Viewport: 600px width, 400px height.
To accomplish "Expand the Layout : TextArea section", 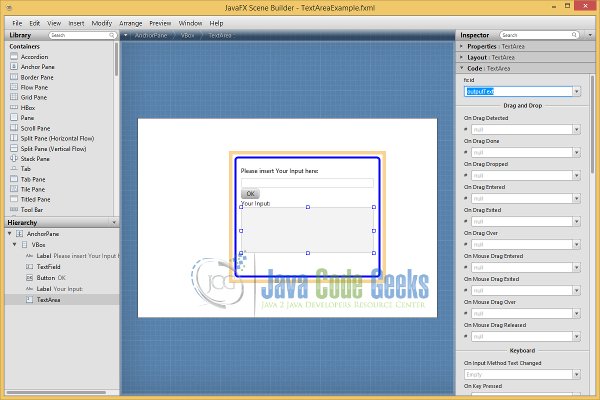I will coord(461,57).
